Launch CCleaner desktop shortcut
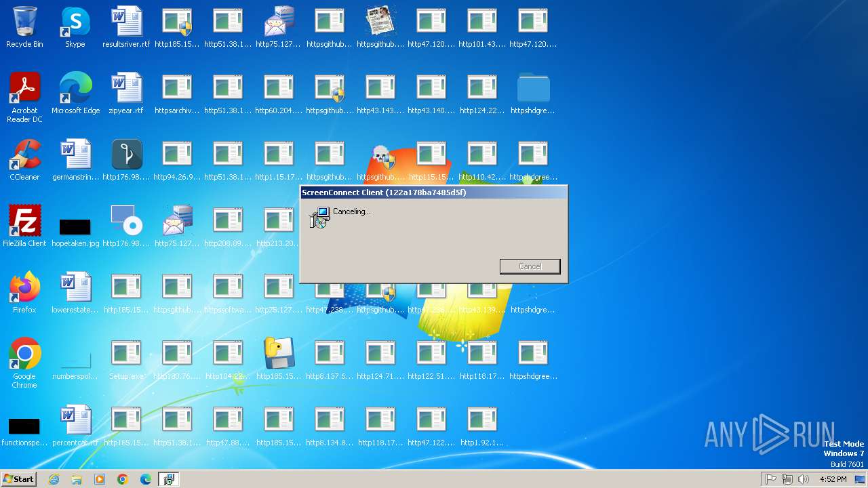Viewport: 868px width, 488px height. 24,160
